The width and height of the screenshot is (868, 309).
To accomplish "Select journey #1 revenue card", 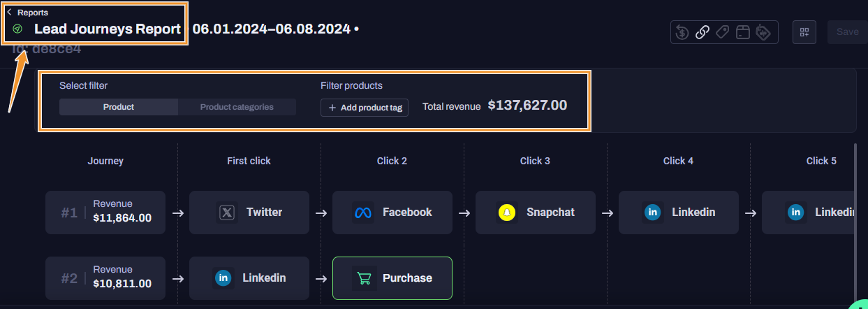I will [105, 213].
